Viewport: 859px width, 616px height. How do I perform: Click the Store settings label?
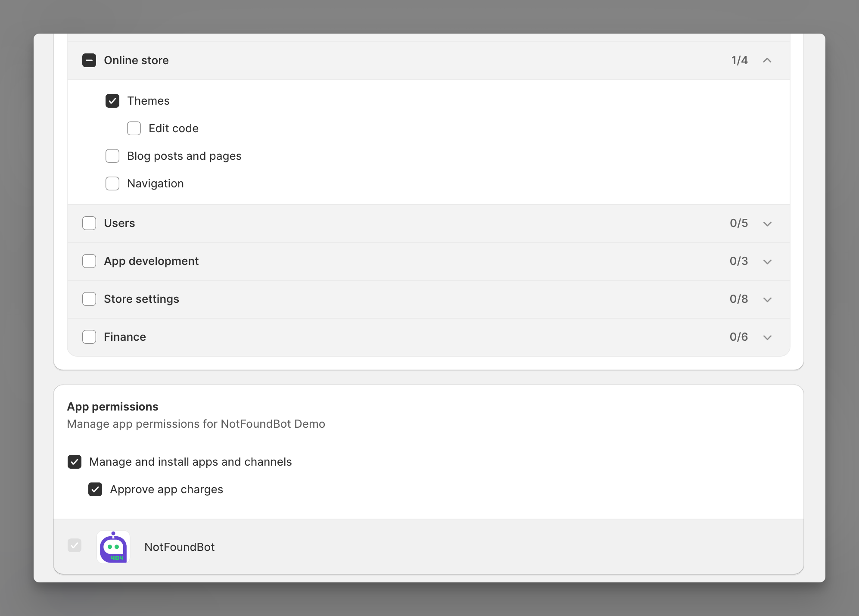click(x=141, y=299)
